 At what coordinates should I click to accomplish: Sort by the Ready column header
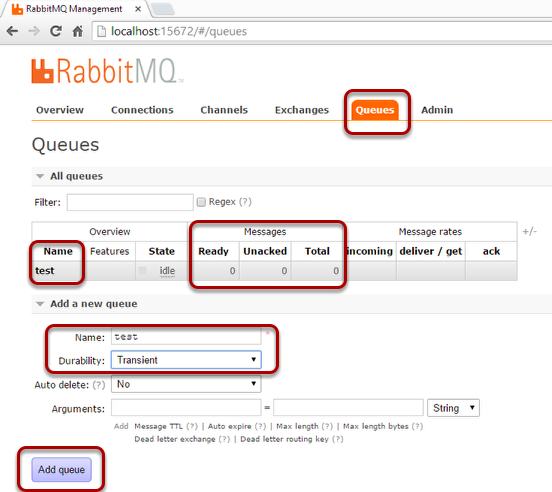point(213,251)
